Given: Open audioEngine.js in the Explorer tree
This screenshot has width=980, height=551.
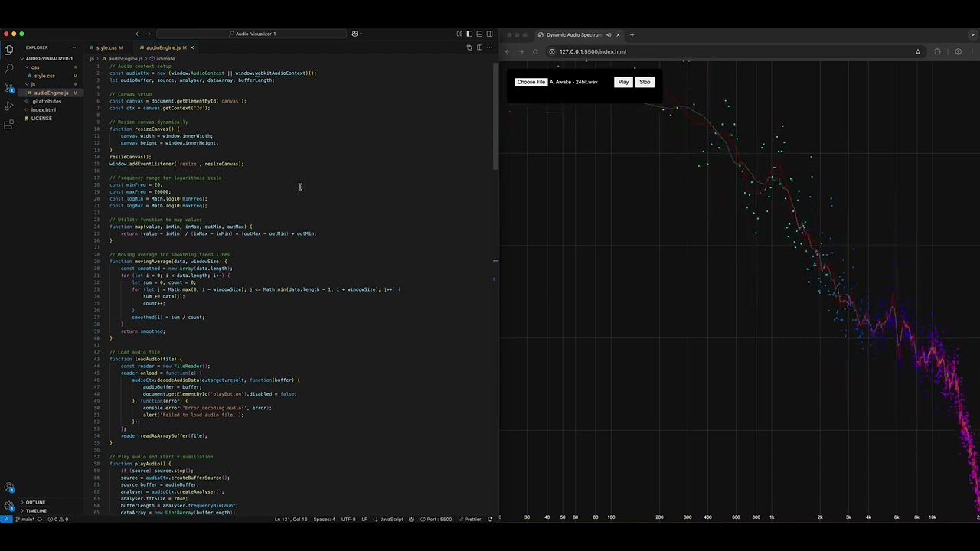Looking at the screenshot, I should point(51,93).
